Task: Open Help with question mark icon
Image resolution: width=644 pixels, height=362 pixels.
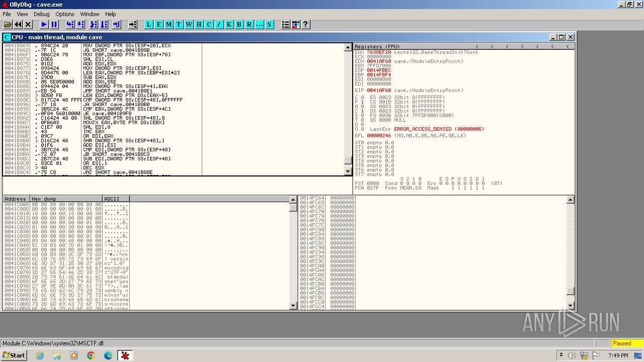Action: coord(305,24)
